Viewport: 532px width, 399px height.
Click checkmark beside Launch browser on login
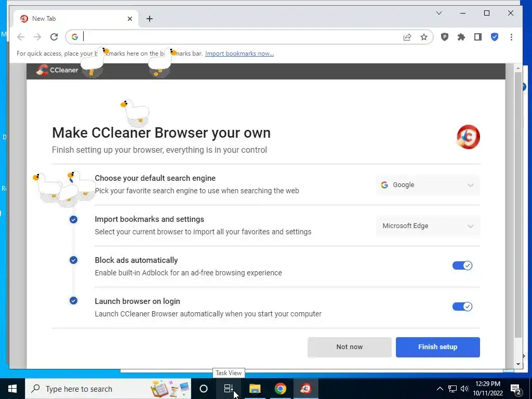click(x=73, y=301)
